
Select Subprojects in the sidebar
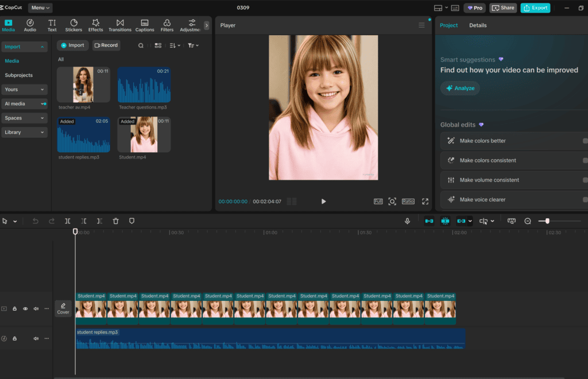click(x=19, y=75)
